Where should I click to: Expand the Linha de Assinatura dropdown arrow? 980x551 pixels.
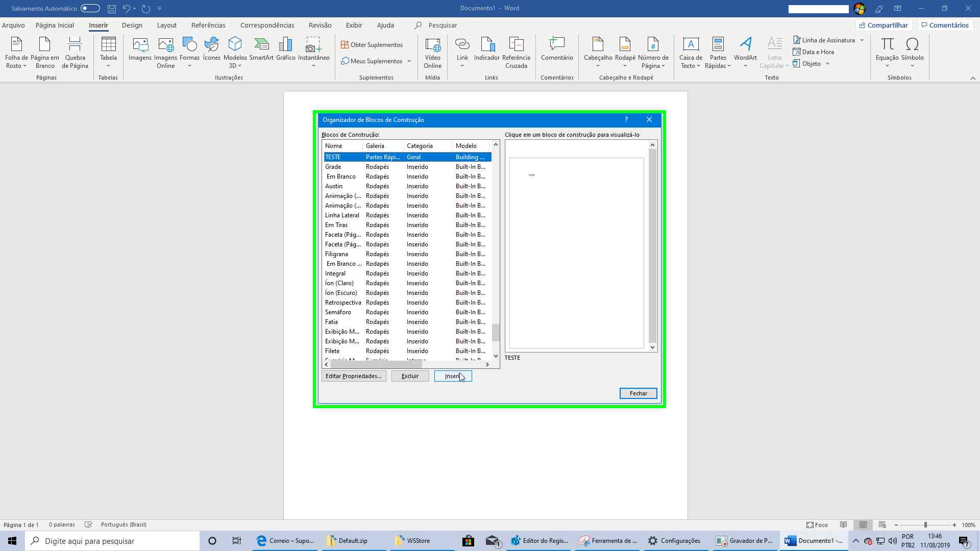pyautogui.click(x=862, y=40)
